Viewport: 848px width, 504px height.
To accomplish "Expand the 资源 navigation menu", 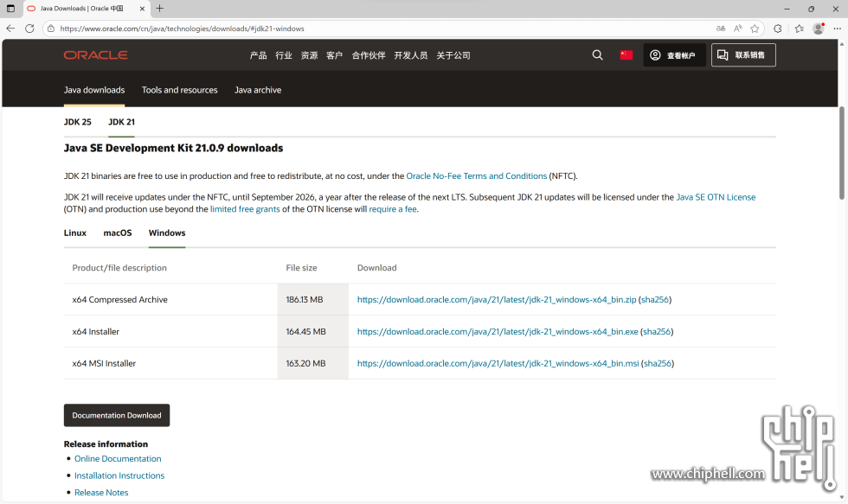I will click(309, 55).
